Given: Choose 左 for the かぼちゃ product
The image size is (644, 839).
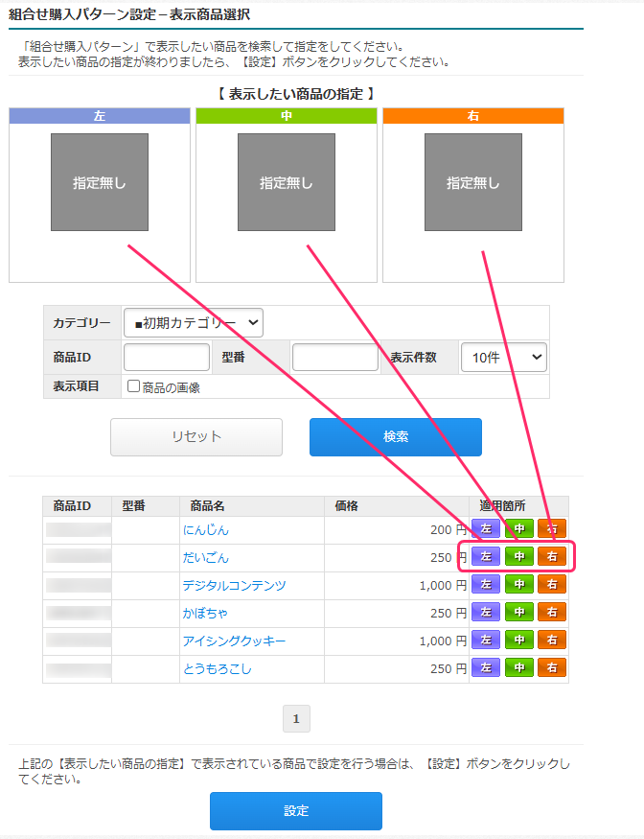Looking at the screenshot, I should (x=486, y=612).
